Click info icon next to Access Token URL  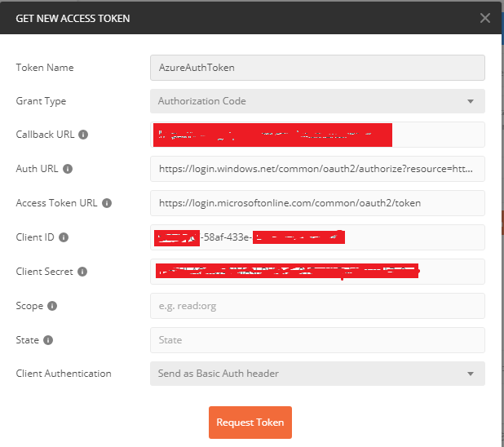point(107,203)
